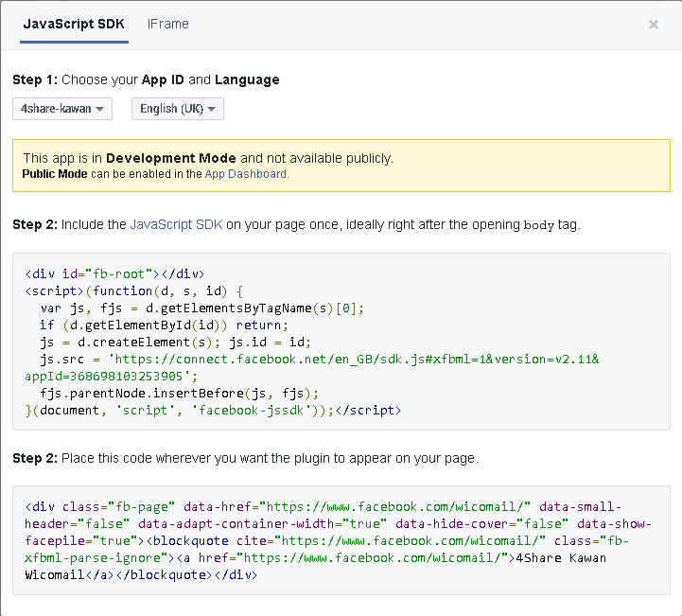Select the JavaScript SDK tab
The image size is (682, 616).
[x=74, y=24]
